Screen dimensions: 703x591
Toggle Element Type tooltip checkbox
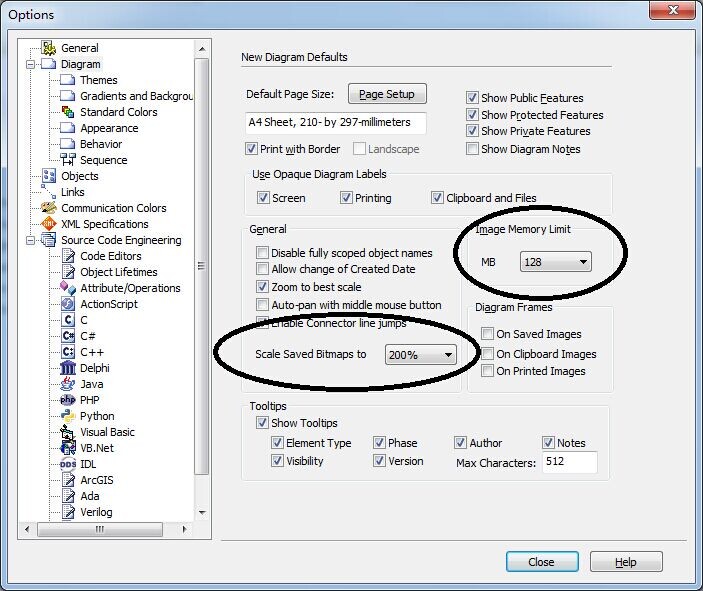tap(278, 443)
